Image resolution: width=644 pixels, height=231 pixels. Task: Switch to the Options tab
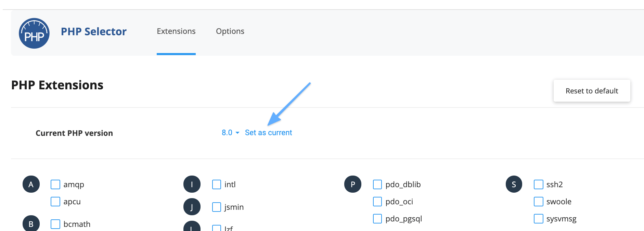pyautogui.click(x=230, y=31)
